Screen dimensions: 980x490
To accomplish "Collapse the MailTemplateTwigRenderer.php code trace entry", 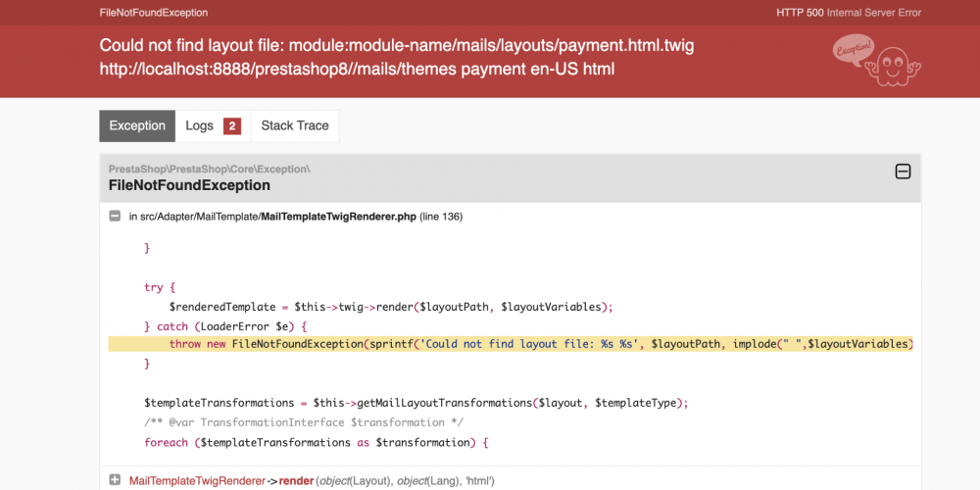I will click(115, 217).
